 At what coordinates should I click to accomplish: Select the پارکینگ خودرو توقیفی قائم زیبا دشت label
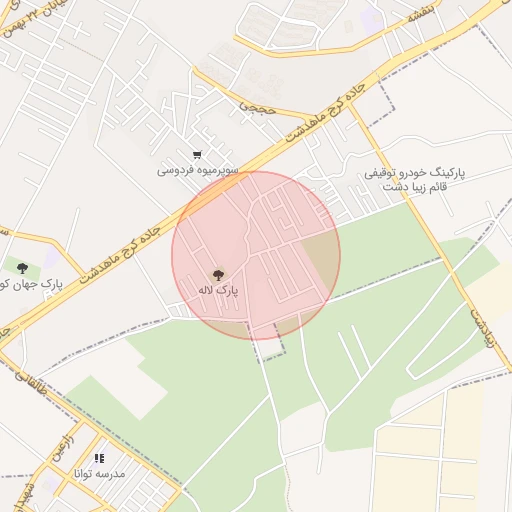pos(414,179)
